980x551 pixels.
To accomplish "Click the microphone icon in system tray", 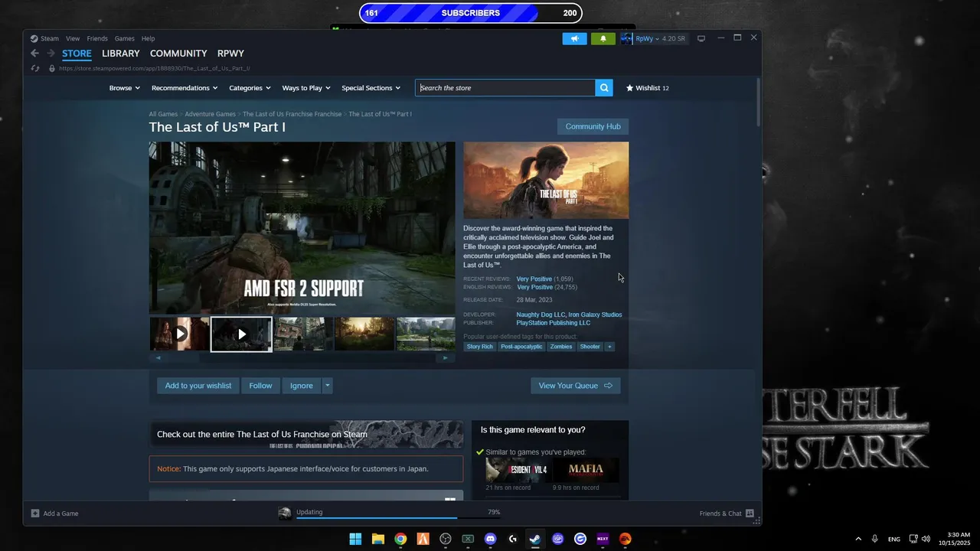I will click(874, 539).
